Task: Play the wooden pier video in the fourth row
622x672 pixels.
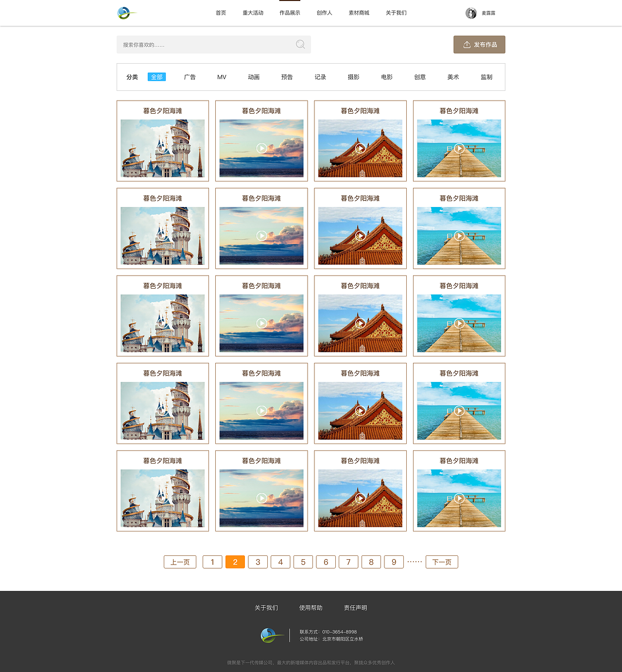Action: tap(459, 411)
